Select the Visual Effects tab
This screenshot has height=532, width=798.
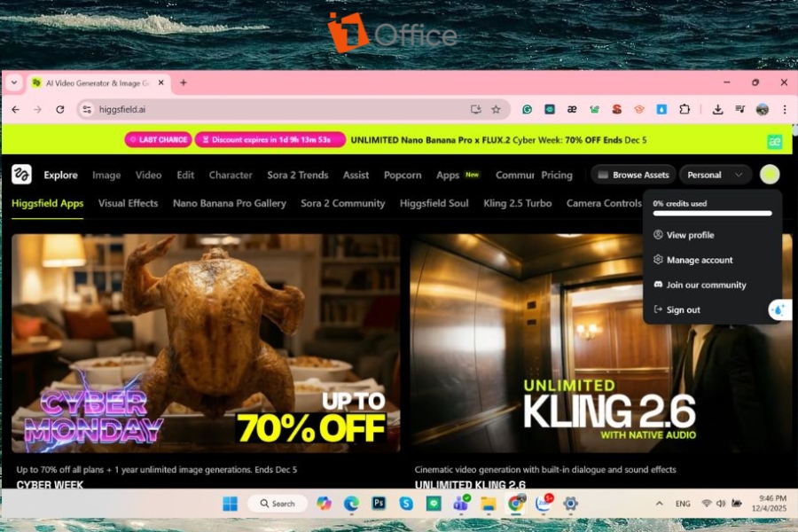coord(129,203)
